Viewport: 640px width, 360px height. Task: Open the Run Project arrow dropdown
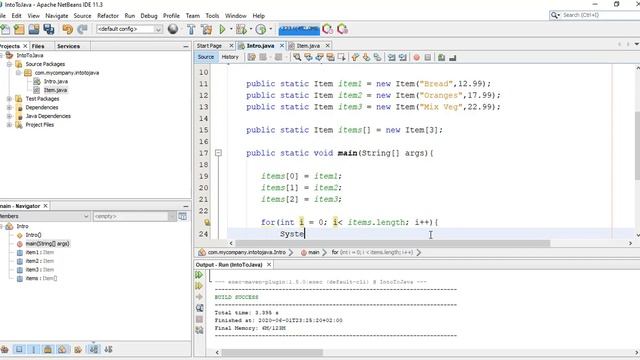click(x=231, y=29)
